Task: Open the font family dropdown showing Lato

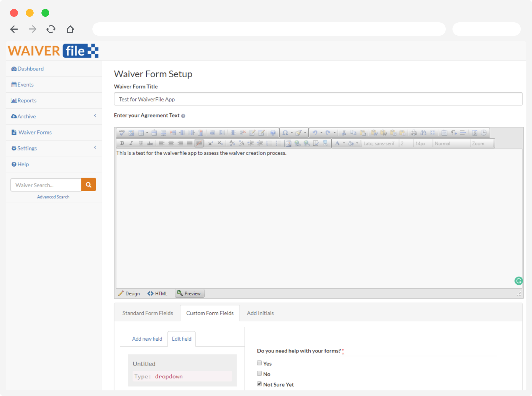Action: (379, 143)
